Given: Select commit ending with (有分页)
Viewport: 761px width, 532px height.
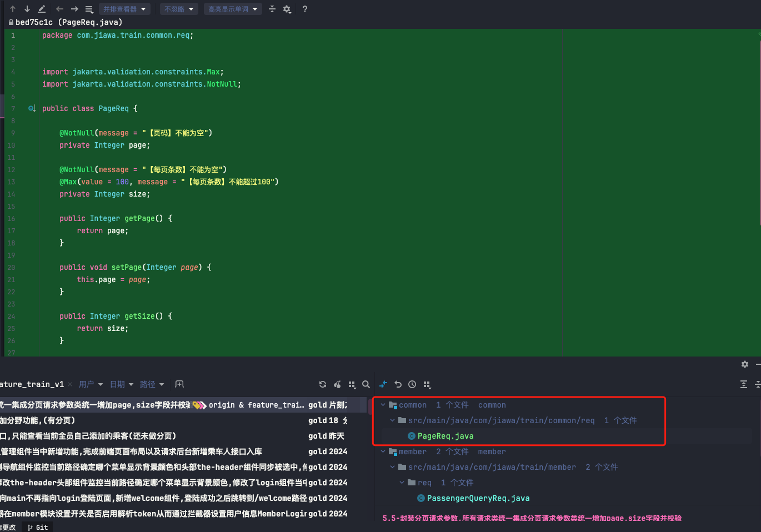Looking at the screenshot, I should click(183, 420).
